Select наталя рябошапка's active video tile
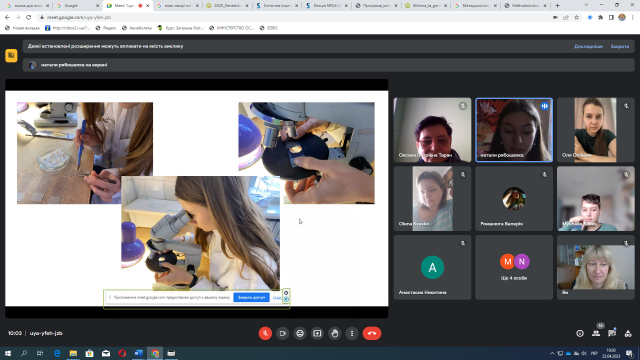 [x=514, y=130]
